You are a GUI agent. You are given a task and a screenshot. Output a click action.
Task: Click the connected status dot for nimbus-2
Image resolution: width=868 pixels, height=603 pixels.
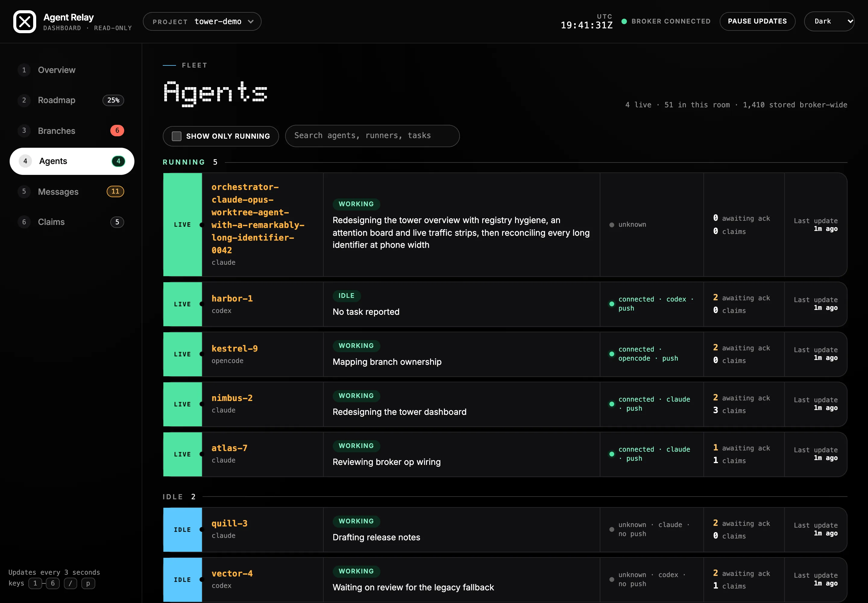pos(612,404)
